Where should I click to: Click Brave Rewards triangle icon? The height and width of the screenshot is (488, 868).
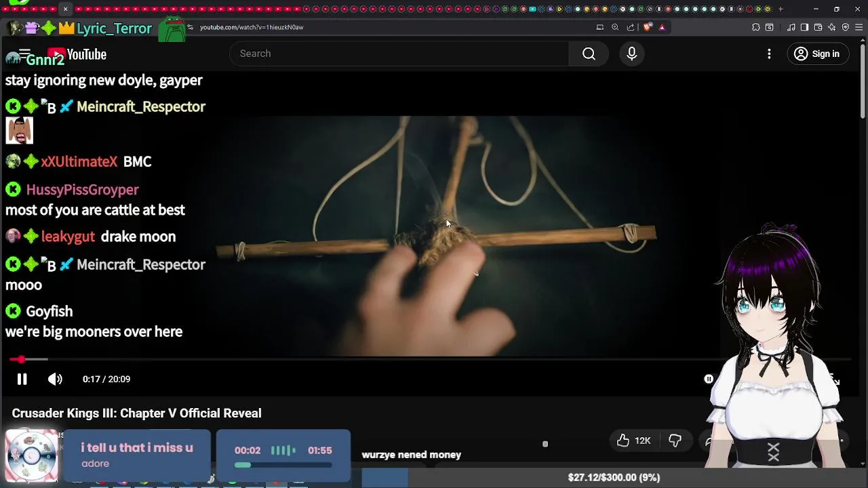pyautogui.click(x=662, y=27)
